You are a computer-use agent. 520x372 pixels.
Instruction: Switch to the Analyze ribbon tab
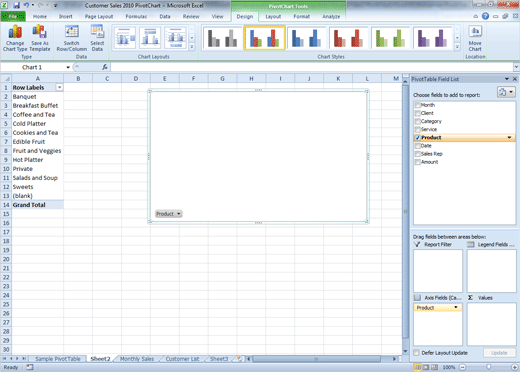click(331, 16)
